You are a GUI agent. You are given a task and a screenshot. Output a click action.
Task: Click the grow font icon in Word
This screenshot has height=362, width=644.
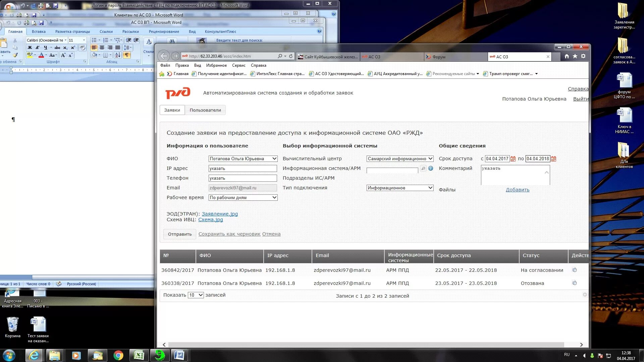[63, 55]
